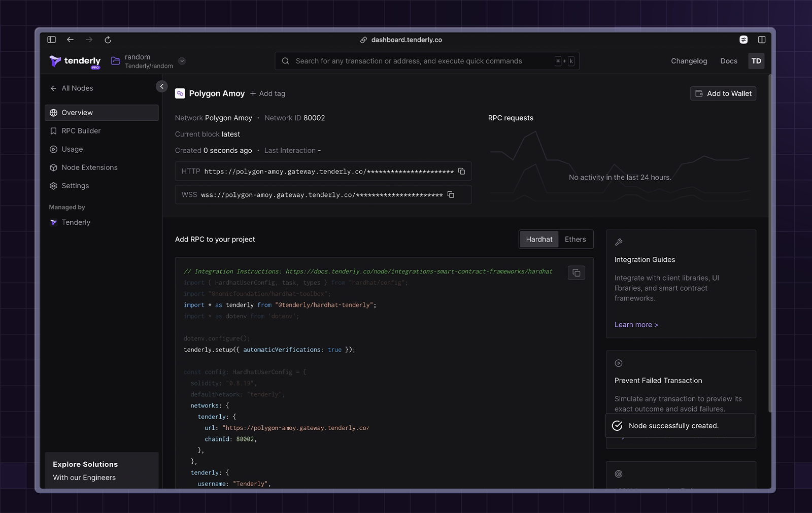Toggle the browser sidebar panel icon
This screenshot has width=812, height=513.
pyautogui.click(x=51, y=40)
